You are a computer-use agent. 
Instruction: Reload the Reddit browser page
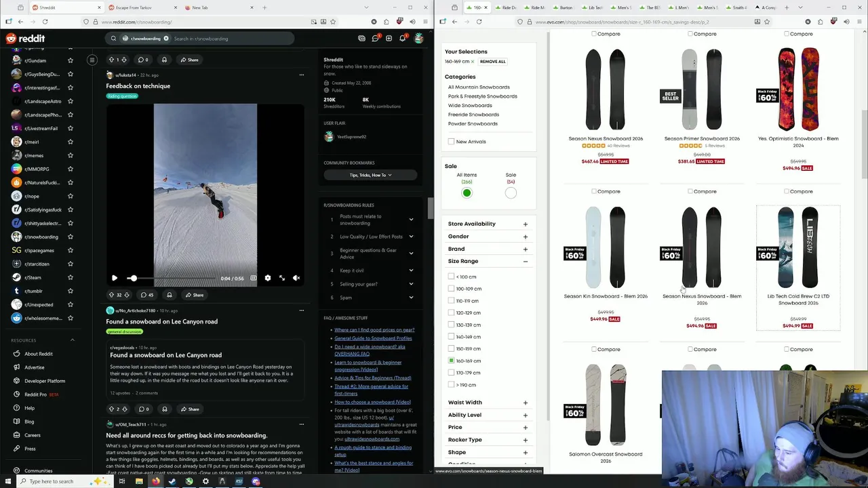(47, 22)
